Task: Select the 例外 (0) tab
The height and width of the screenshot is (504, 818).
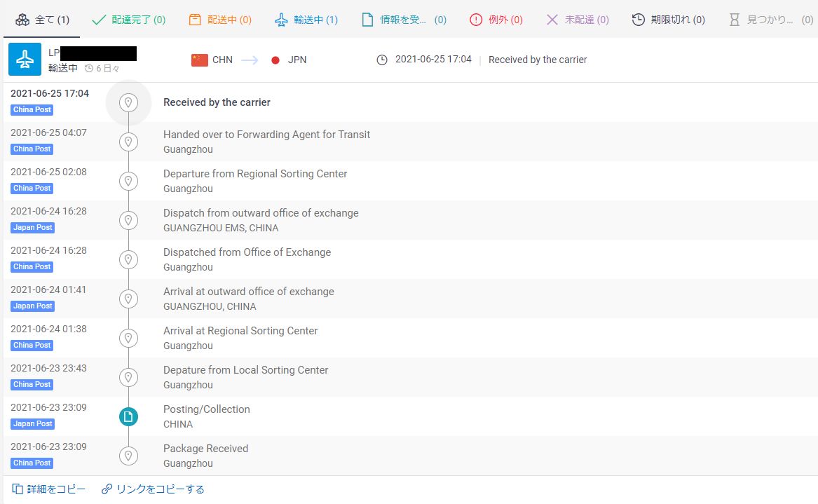Action: tap(496, 20)
